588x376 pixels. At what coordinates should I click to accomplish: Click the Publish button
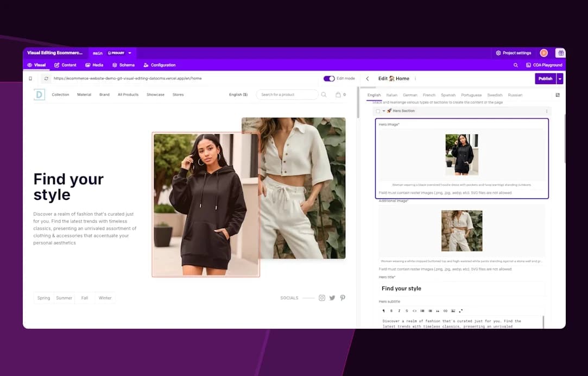click(x=545, y=78)
